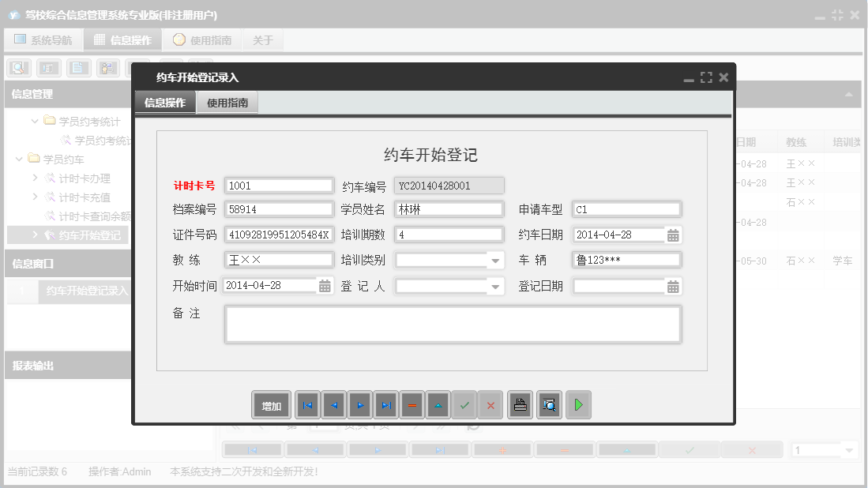Click inside the 备注 remarks text field
Image resolution: width=868 pixels, height=488 pixels.
click(453, 324)
